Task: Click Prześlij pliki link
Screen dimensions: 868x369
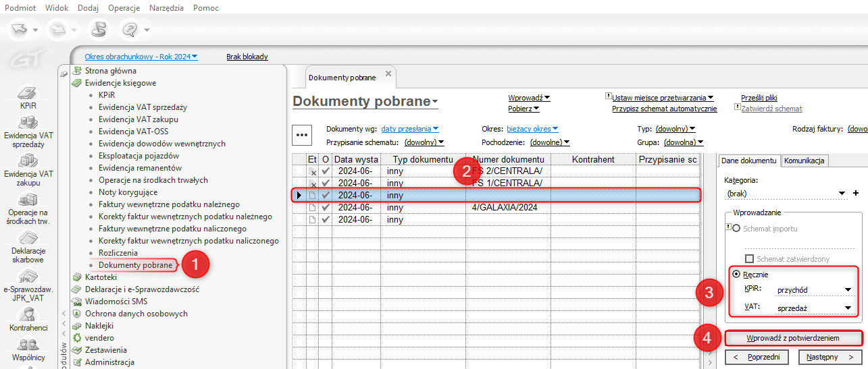Action: 759,98
